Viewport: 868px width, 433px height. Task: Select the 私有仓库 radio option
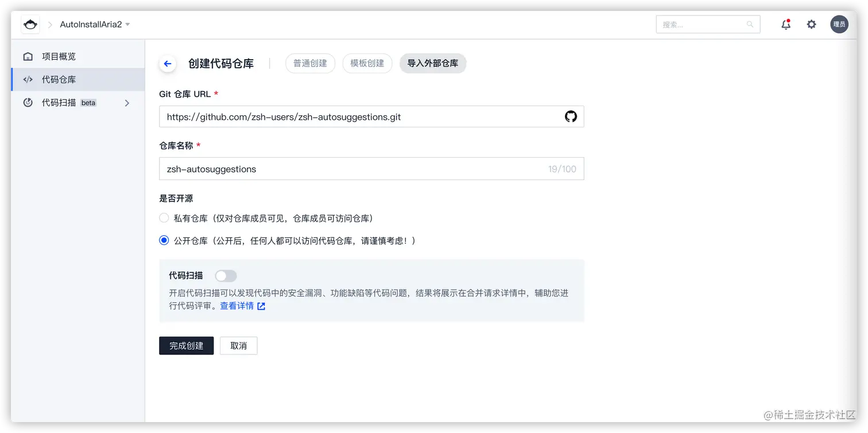tap(164, 218)
